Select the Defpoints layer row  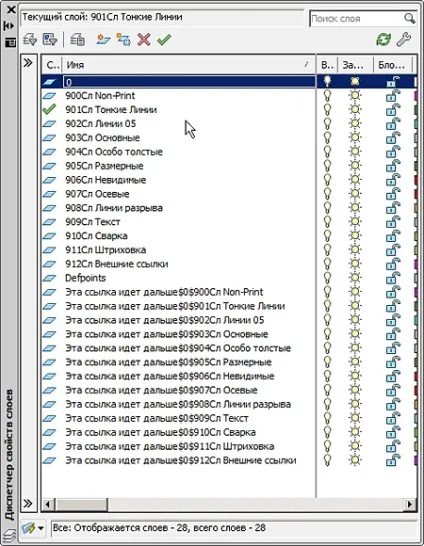[178, 278]
